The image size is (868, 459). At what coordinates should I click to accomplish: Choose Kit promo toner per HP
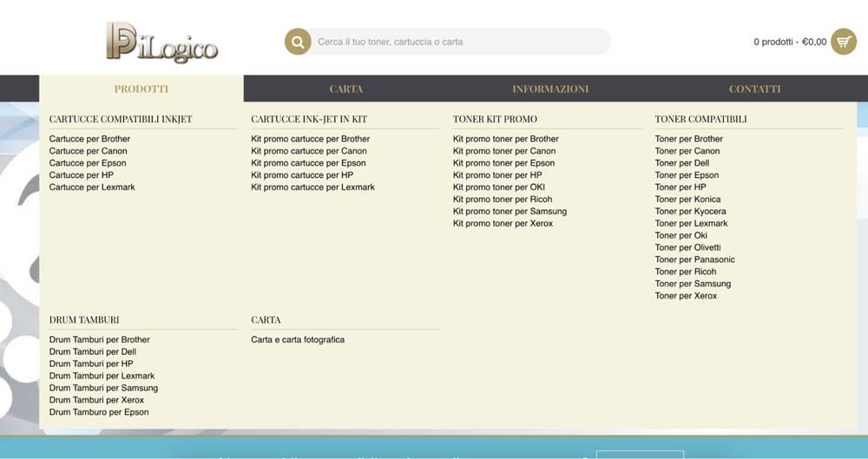[497, 175]
